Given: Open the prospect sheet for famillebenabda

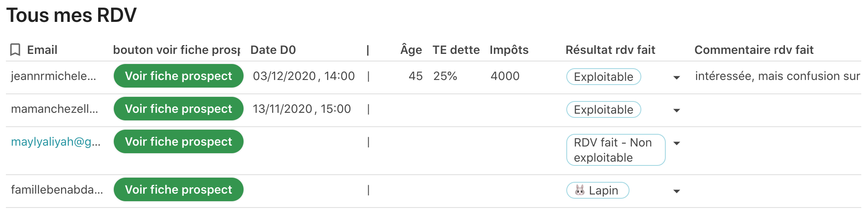Looking at the screenshot, I should tap(179, 189).
